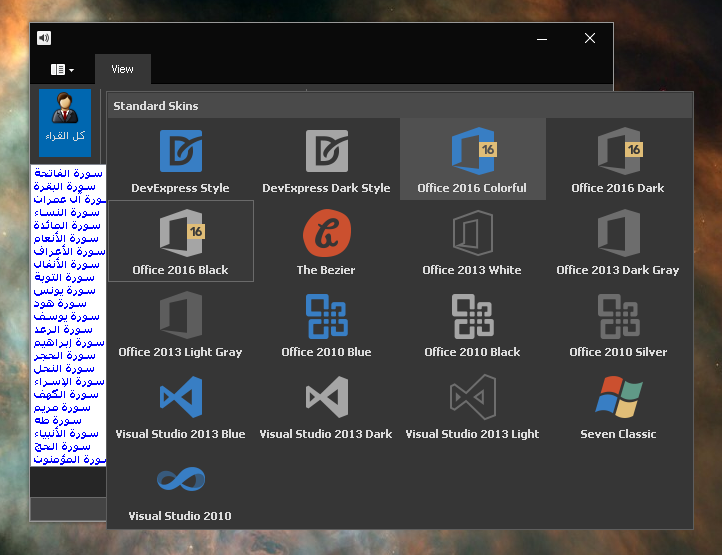Image resolution: width=722 pixels, height=555 pixels.
Task: Choose the DevExpress Dark Style skin
Action: 326,151
